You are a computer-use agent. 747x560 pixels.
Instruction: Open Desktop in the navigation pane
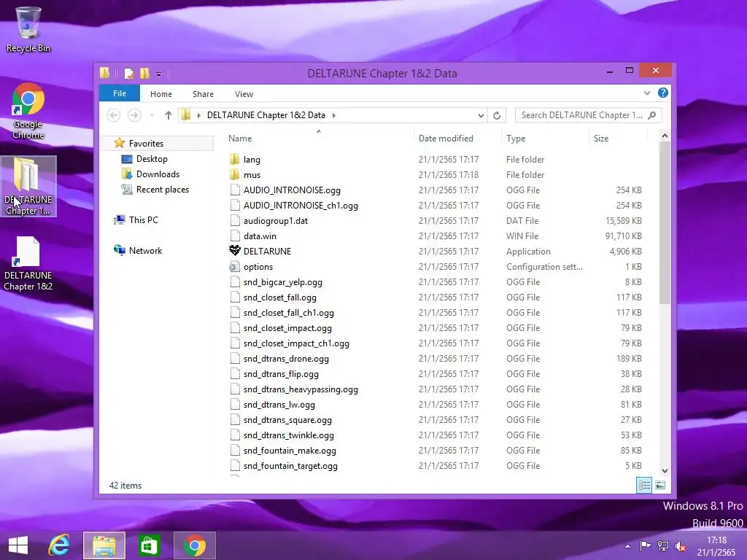pyautogui.click(x=152, y=158)
